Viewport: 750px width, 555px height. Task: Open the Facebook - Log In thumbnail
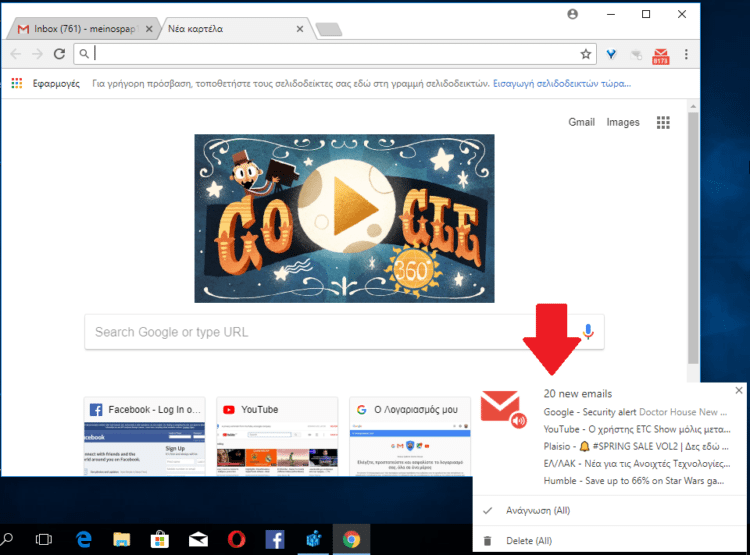(144, 436)
